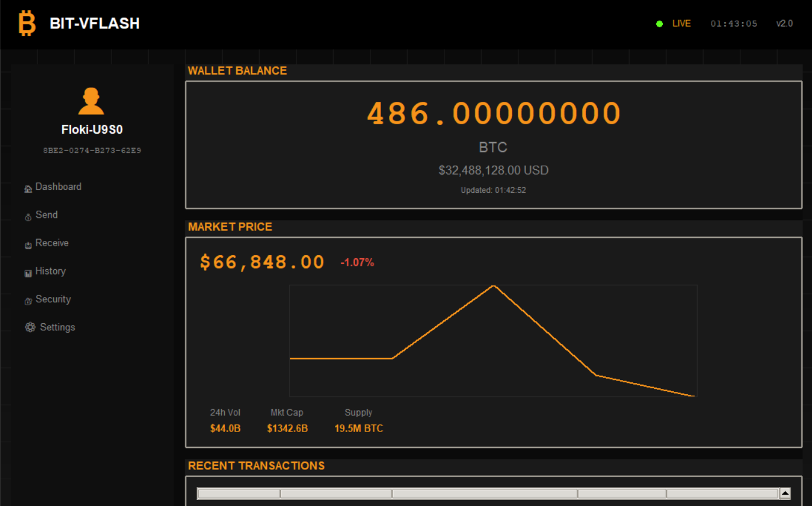The height and width of the screenshot is (506, 812).
Task: Click the -1.07% price change
Action: point(357,262)
